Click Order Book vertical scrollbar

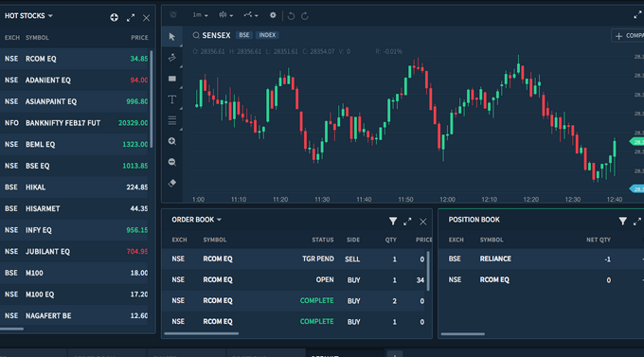428,271
